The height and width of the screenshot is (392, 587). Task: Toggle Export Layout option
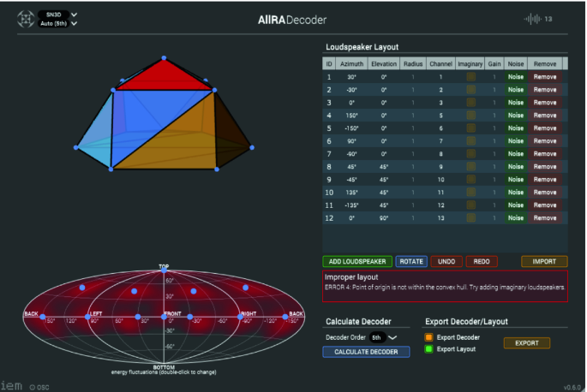[x=428, y=349]
